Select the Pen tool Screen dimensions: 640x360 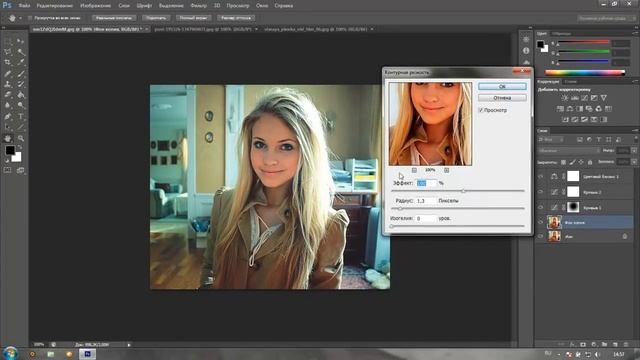[x=8, y=116]
